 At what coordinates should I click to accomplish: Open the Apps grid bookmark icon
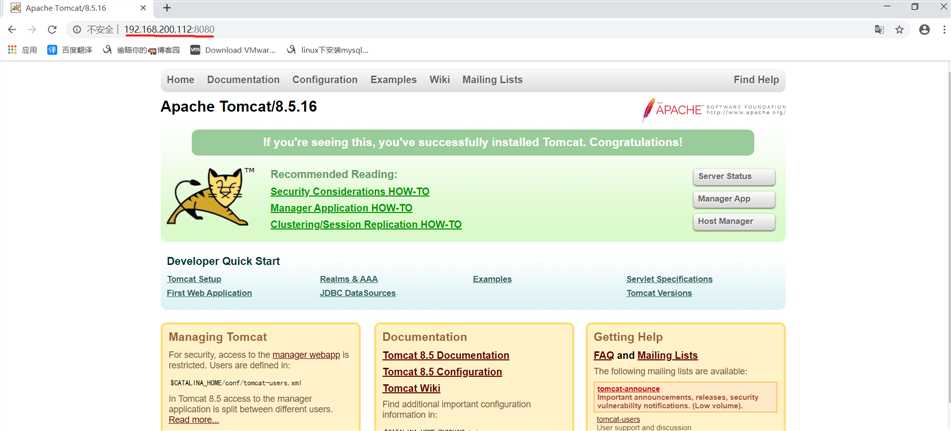click(x=12, y=50)
